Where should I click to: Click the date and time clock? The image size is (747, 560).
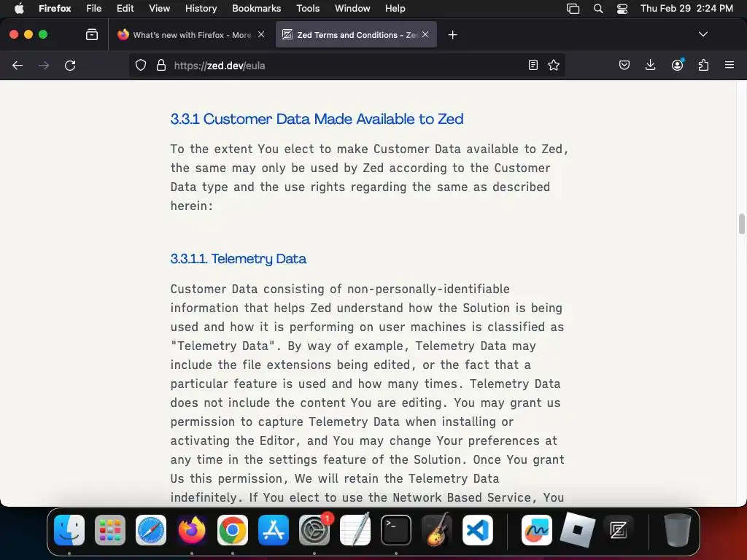tap(686, 8)
